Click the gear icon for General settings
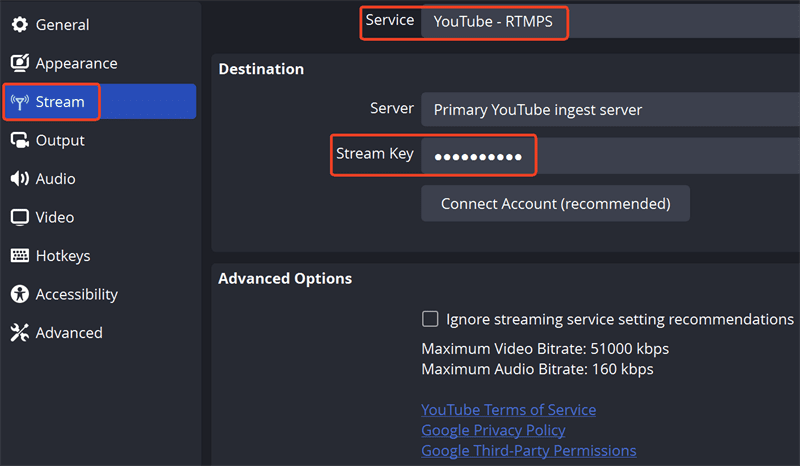This screenshot has width=800, height=466. coord(20,25)
